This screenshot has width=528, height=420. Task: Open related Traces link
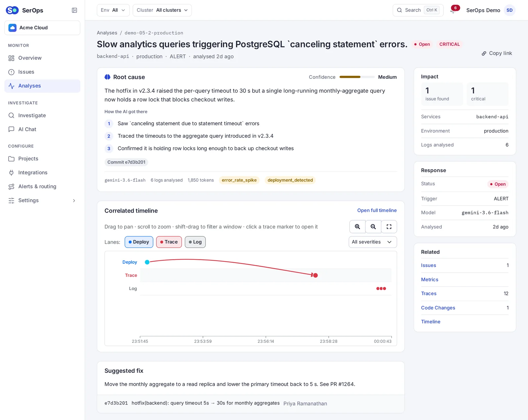click(x=429, y=293)
